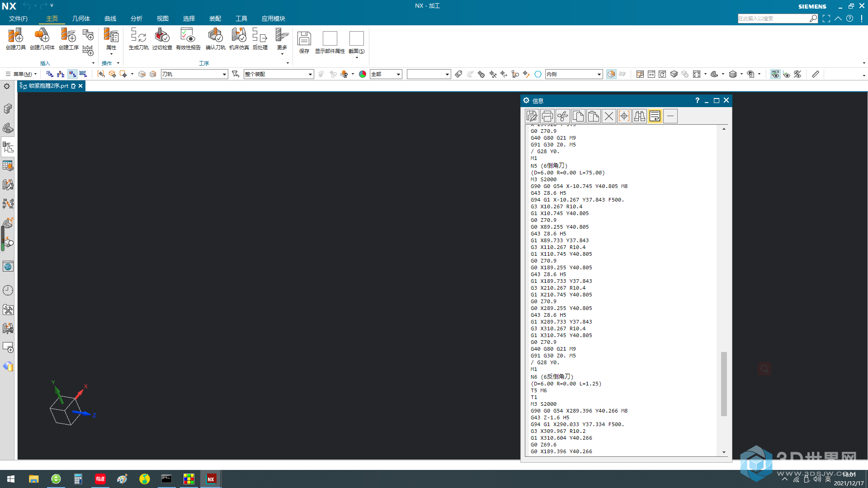
Task: Open 有效性报告 (Validity Report)
Action: click(x=188, y=39)
